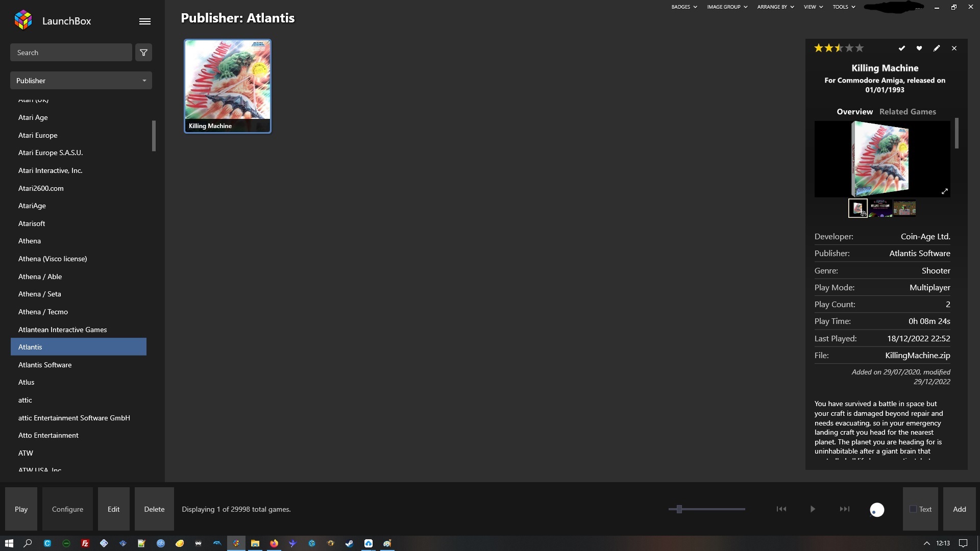980x551 pixels.
Task: Select the Atarisoft publisher entry
Action: 79,223
